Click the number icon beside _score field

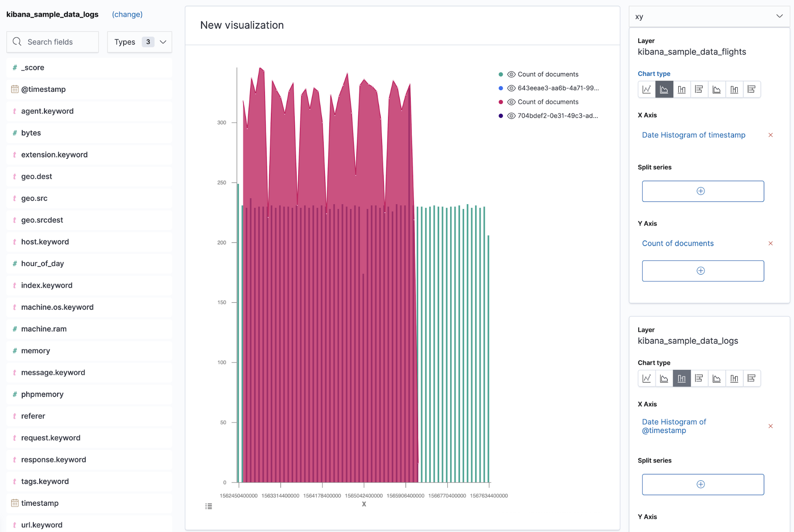pos(15,68)
